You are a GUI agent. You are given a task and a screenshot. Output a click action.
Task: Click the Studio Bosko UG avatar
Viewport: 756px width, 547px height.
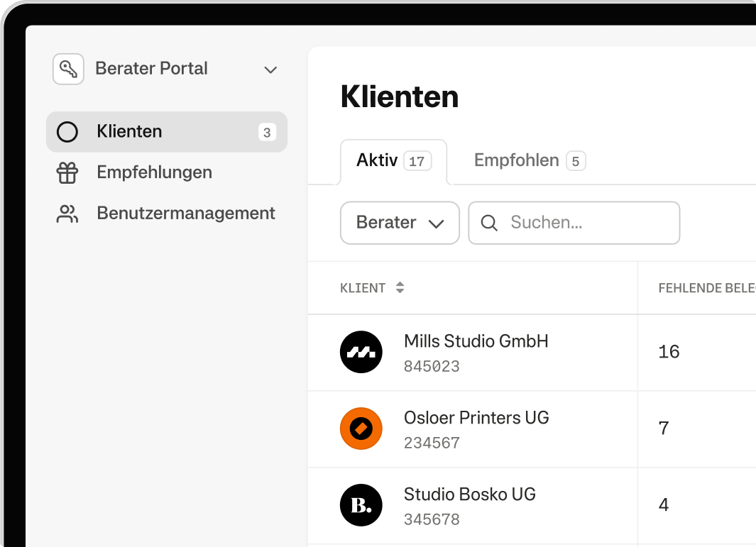pos(361,505)
